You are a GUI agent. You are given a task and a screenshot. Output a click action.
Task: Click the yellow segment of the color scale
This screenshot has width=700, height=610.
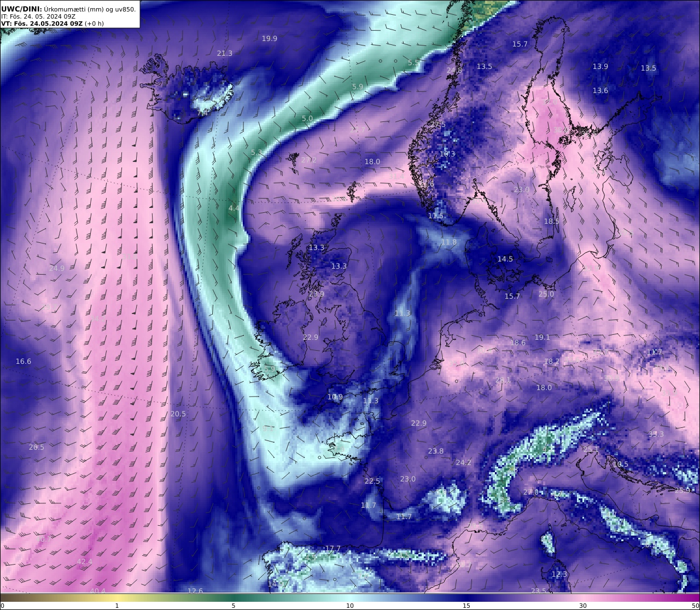[x=116, y=597]
